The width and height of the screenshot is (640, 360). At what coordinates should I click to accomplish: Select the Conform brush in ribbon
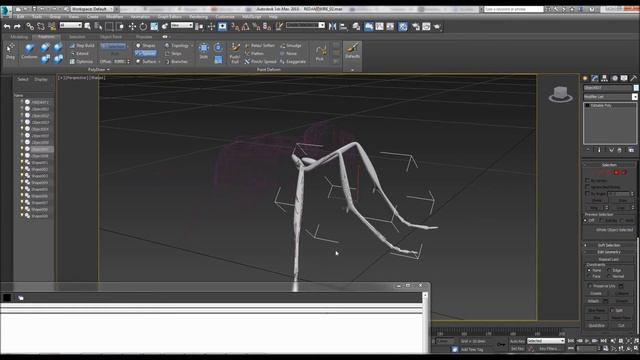click(x=29, y=51)
